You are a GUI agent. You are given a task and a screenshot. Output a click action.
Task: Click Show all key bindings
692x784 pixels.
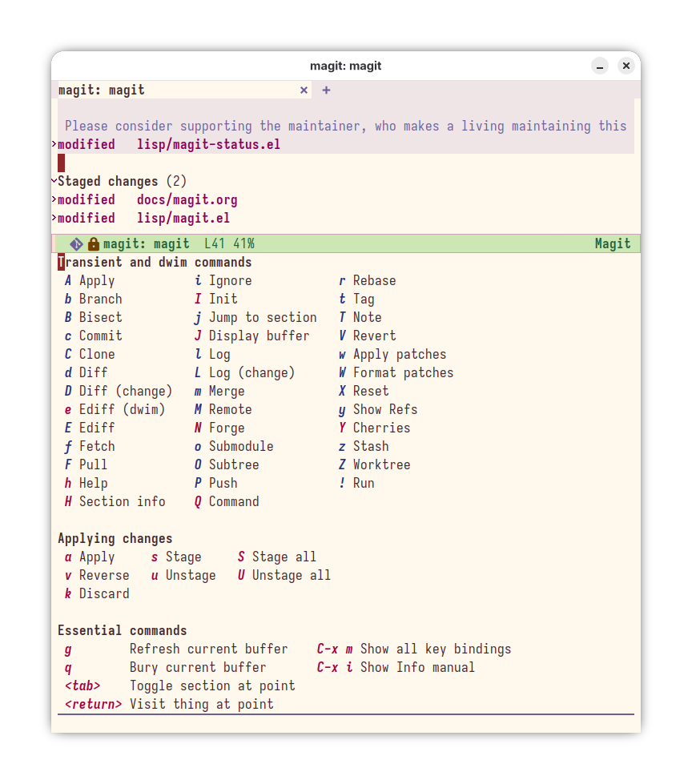414,649
